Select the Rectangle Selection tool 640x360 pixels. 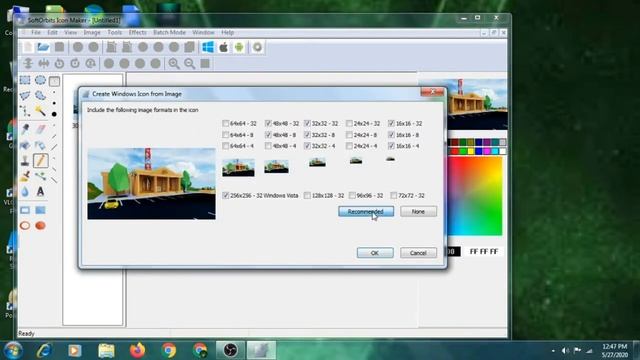25,80
